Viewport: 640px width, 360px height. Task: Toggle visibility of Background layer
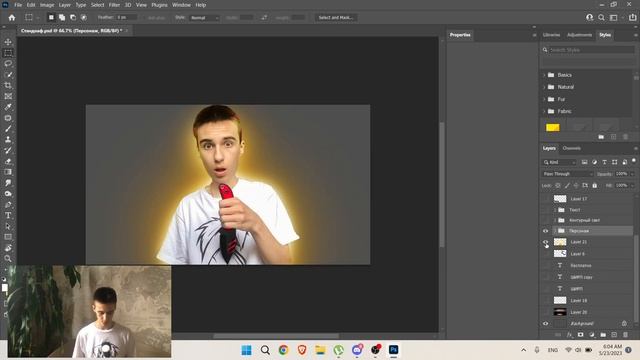545,324
